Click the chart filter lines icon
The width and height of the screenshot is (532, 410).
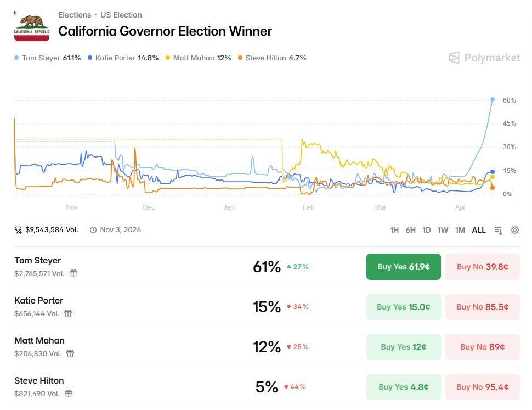[x=498, y=231]
